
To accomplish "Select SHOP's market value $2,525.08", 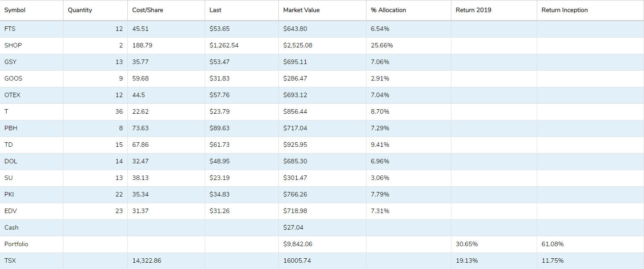I will pyautogui.click(x=298, y=45).
